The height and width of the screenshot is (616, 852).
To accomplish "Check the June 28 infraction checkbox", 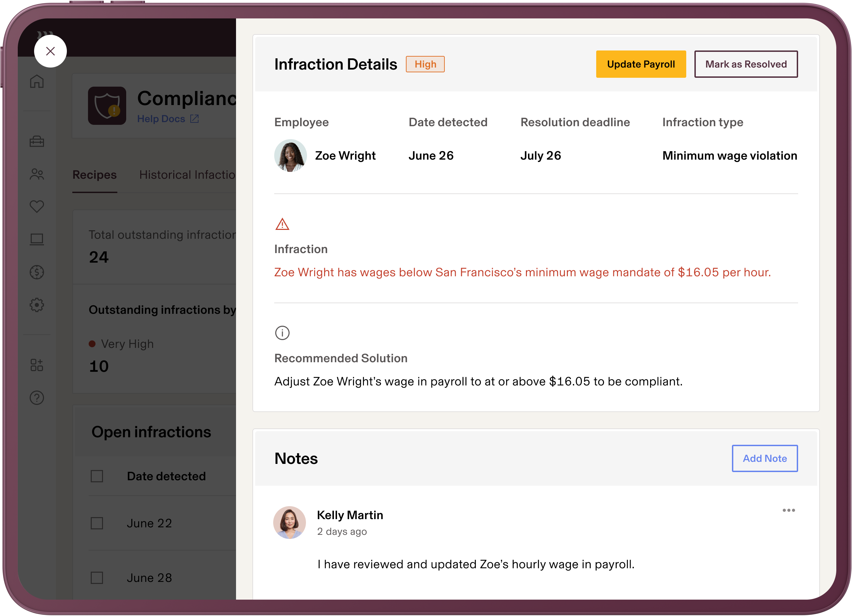I will 97,578.
